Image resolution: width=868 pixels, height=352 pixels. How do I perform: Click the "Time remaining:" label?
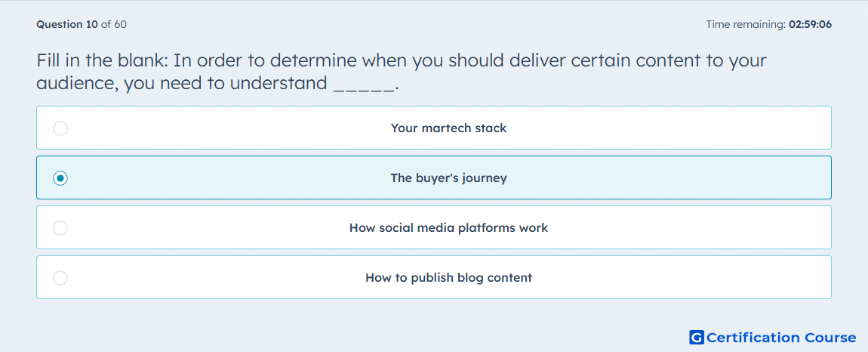tap(746, 24)
